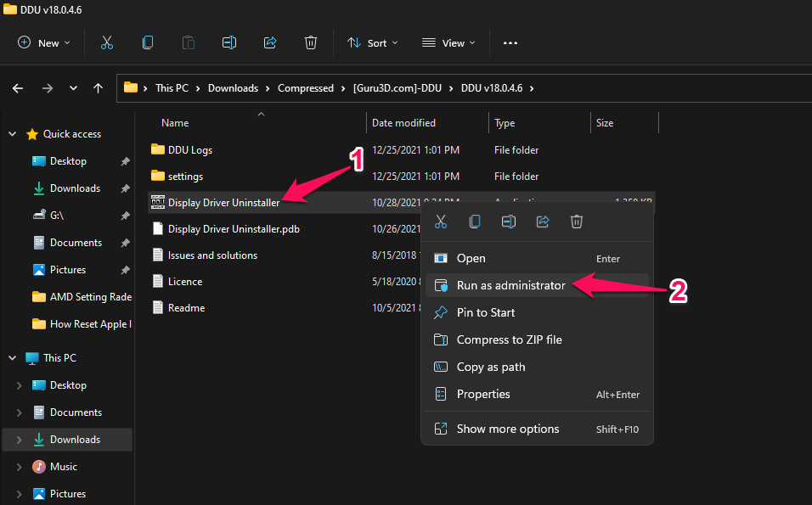Collapse the Quick access section
Viewport: 812px width, 505px height.
13,134
